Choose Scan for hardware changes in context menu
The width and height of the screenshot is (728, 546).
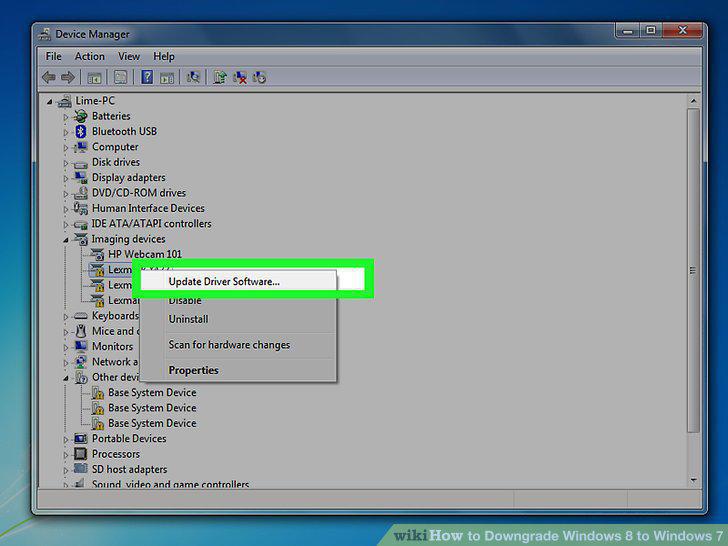[238, 344]
